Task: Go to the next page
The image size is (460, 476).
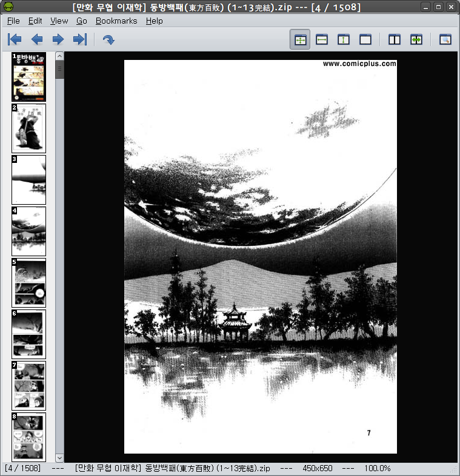Action: coord(58,39)
